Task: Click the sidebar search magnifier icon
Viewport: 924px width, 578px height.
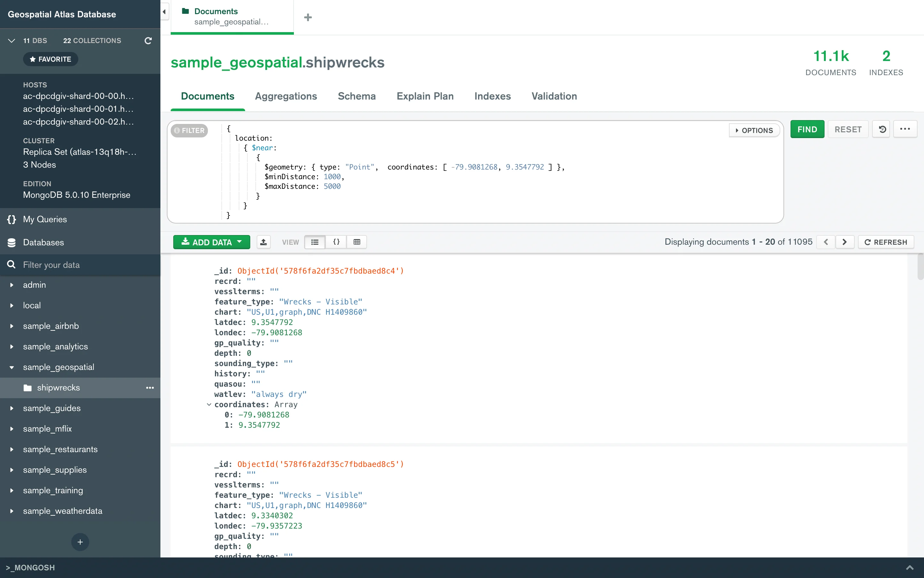Action: pyautogui.click(x=12, y=265)
